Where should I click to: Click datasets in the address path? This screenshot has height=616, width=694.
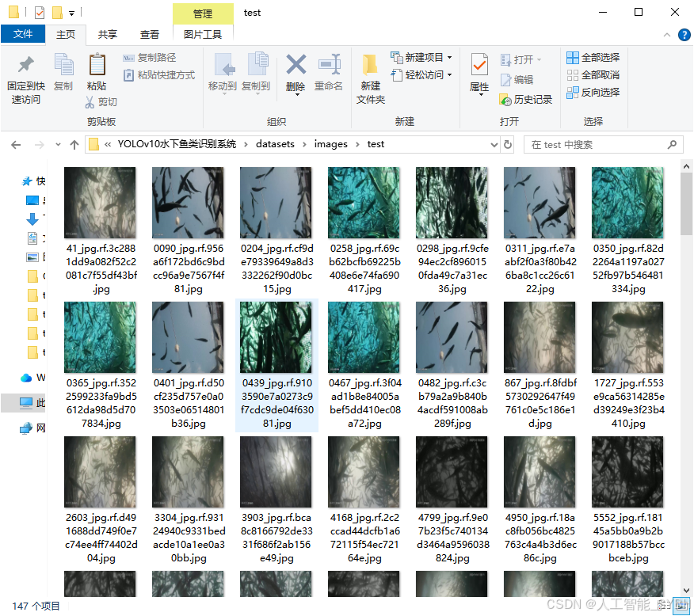(275, 144)
